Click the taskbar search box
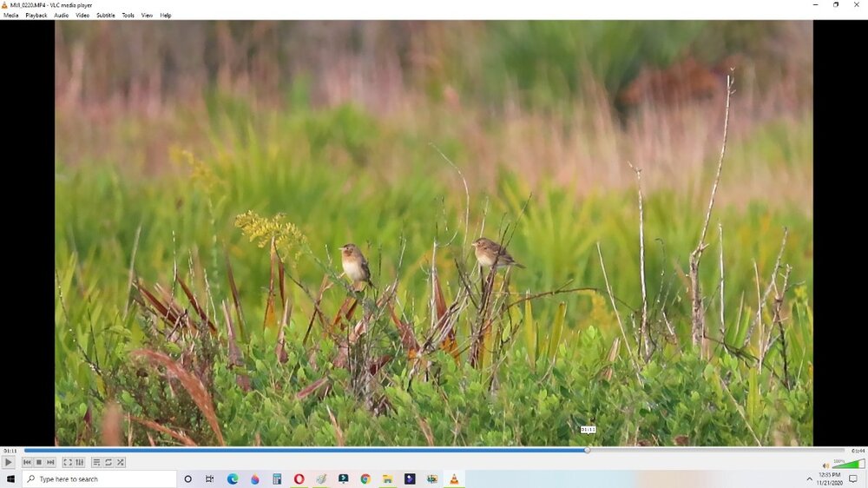 tap(100, 479)
